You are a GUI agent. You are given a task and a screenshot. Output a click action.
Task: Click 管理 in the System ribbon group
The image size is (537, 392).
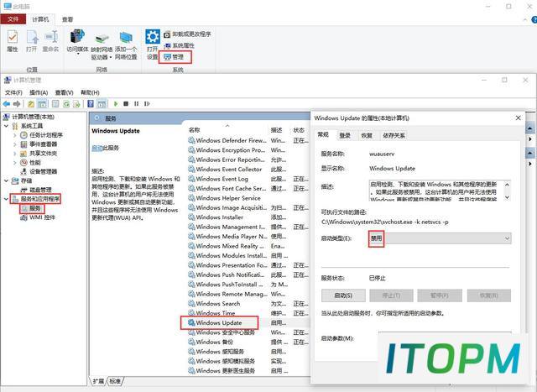(x=174, y=57)
